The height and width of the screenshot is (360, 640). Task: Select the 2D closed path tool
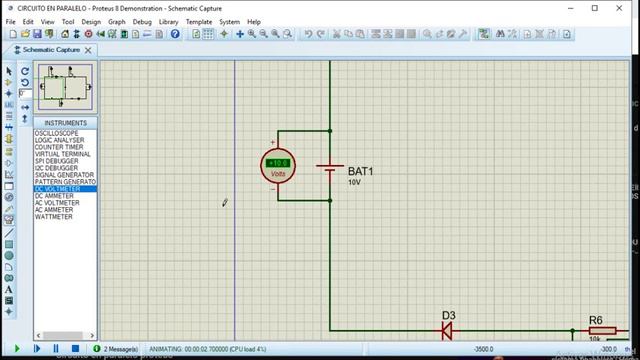click(9, 278)
